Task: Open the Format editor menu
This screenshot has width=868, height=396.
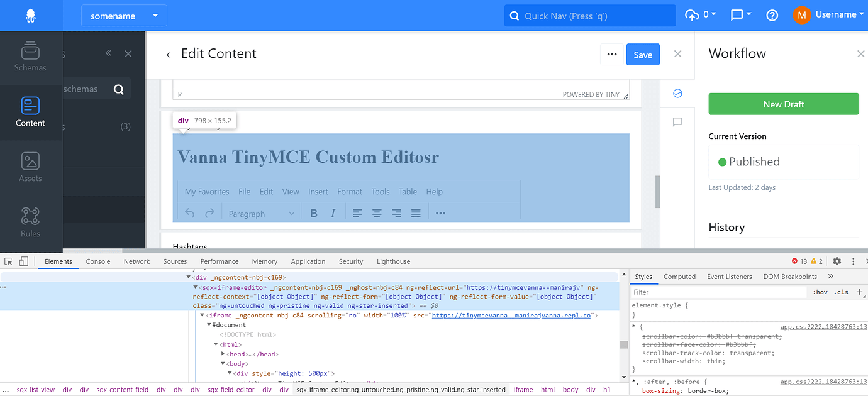Action: pyautogui.click(x=350, y=192)
